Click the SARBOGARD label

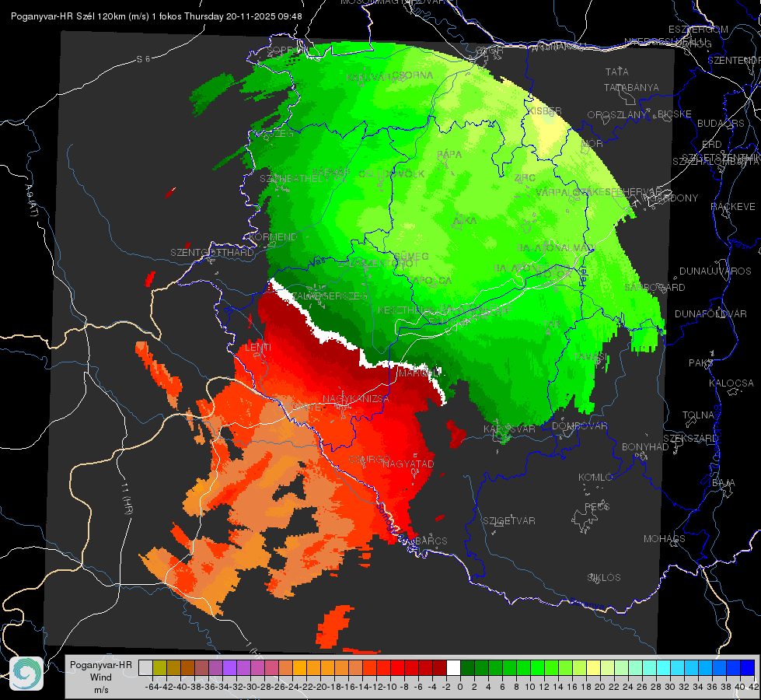point(655,288)
